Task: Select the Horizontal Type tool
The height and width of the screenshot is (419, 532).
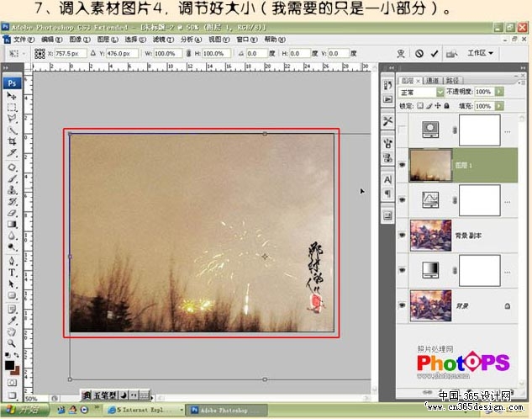Action: click(x=12, y=273)
